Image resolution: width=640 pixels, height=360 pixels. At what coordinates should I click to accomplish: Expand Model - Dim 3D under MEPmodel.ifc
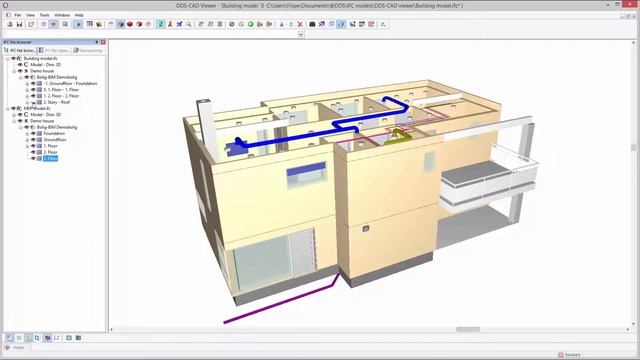tap(14, 115)
